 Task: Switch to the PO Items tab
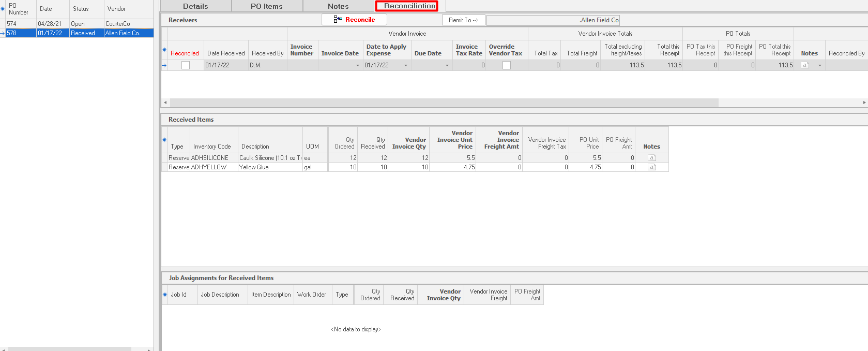point(266,6)
